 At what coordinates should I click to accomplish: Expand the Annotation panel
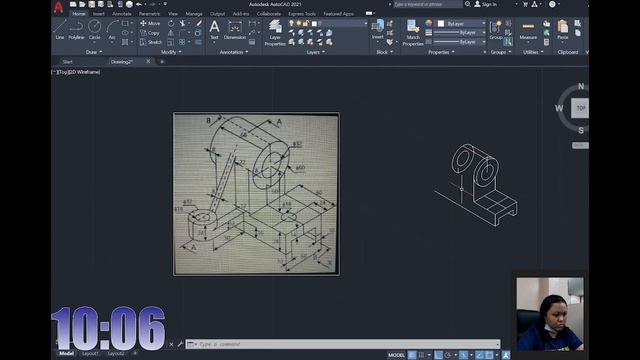click(234, 52)
